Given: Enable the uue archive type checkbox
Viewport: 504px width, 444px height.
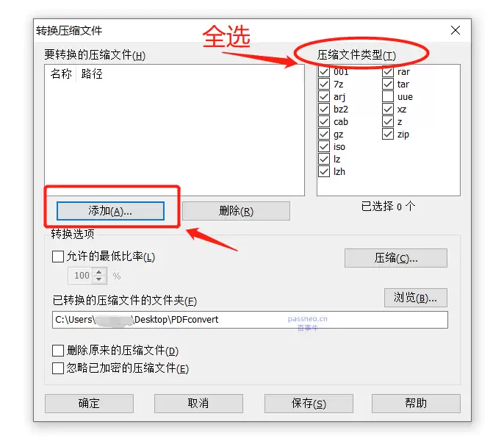Looking at the screenshot, I should pyautogui.click(x=388, y=96).
